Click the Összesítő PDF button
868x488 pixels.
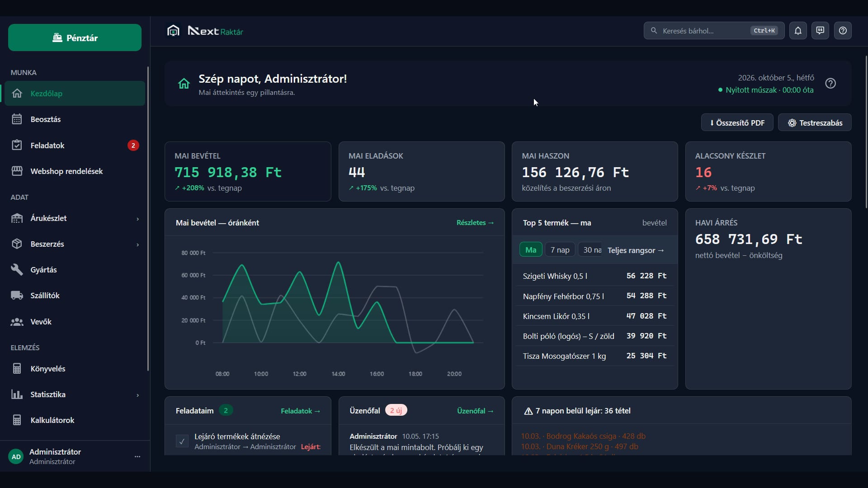pos(737,123)
